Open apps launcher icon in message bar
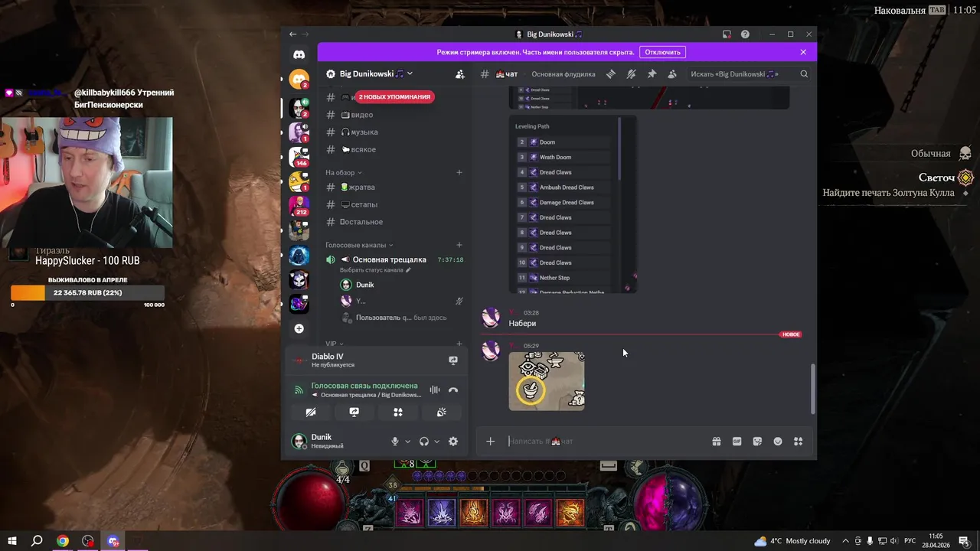Screen dimensions: 980x551 (x=798, y=442)
